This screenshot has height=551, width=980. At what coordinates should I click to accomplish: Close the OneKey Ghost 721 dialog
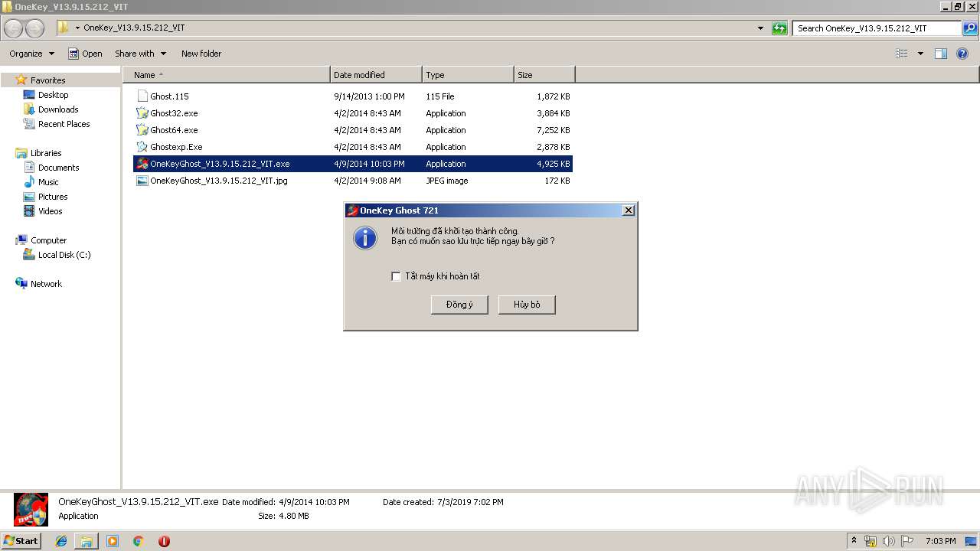pos(628,210)
